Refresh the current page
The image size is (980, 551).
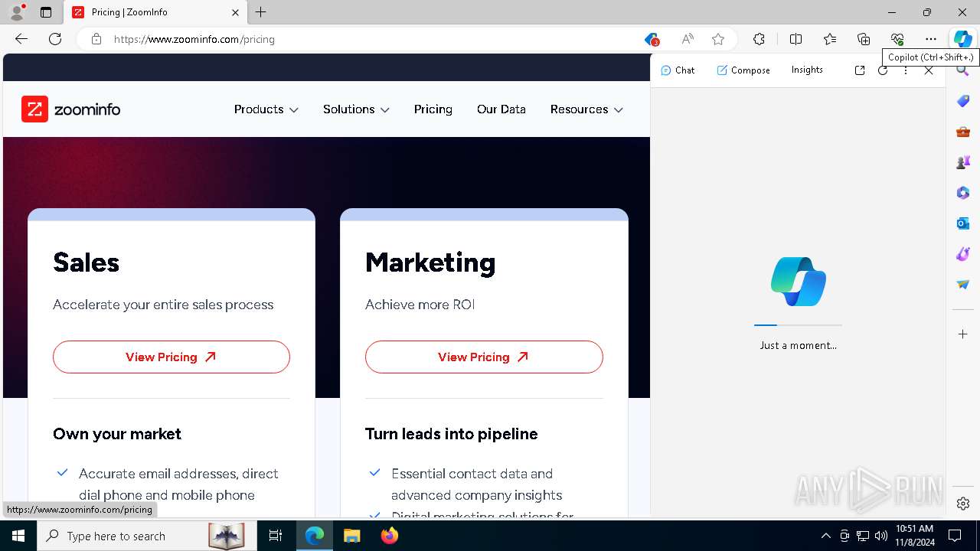[x=55, y=39]
